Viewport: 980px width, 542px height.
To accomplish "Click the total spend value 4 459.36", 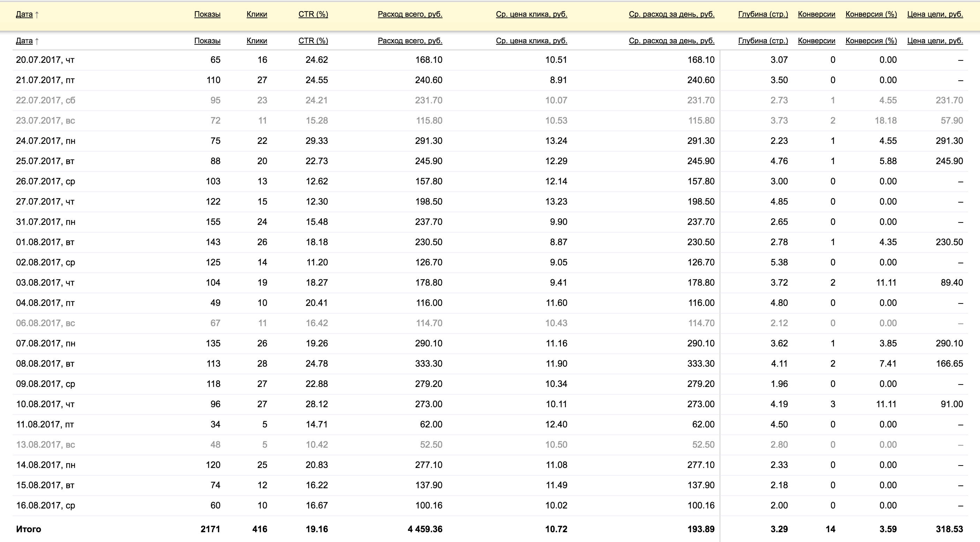I will click(x=425, y=529).
